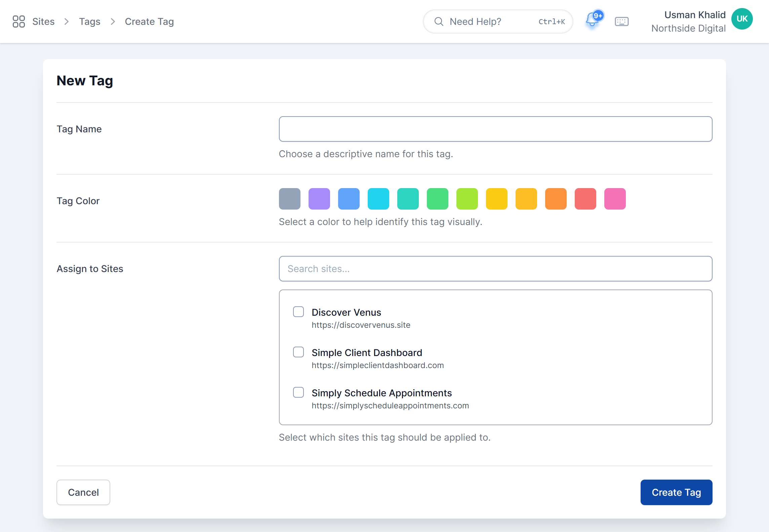The width and height of the screenshot is (769, 532).
Task: Check the Simply Schedule Appointments checkbox
Action: point(298,392)
